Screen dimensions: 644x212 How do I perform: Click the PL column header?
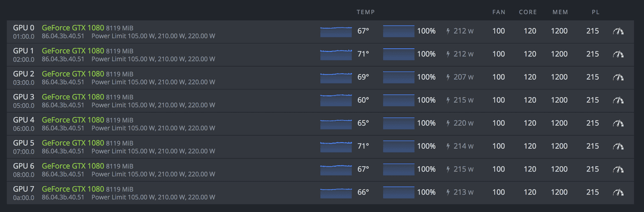pos(595,12)
